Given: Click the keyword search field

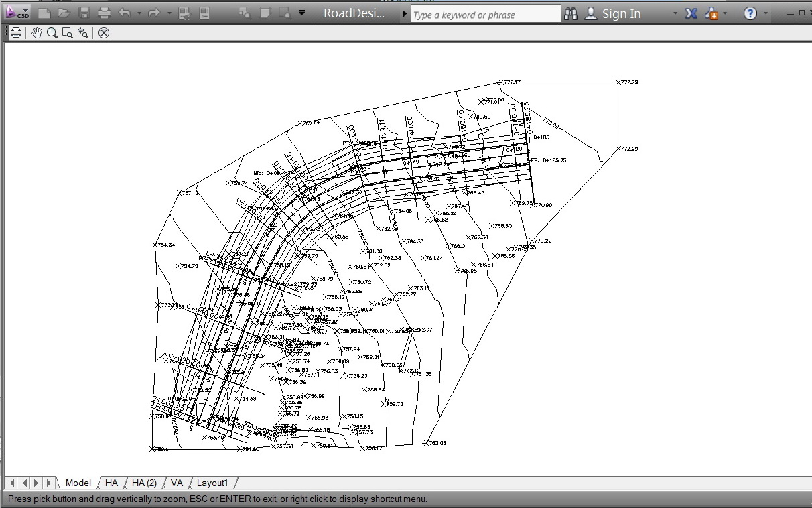Looking at the screenshot, I should tap(484, 13).
